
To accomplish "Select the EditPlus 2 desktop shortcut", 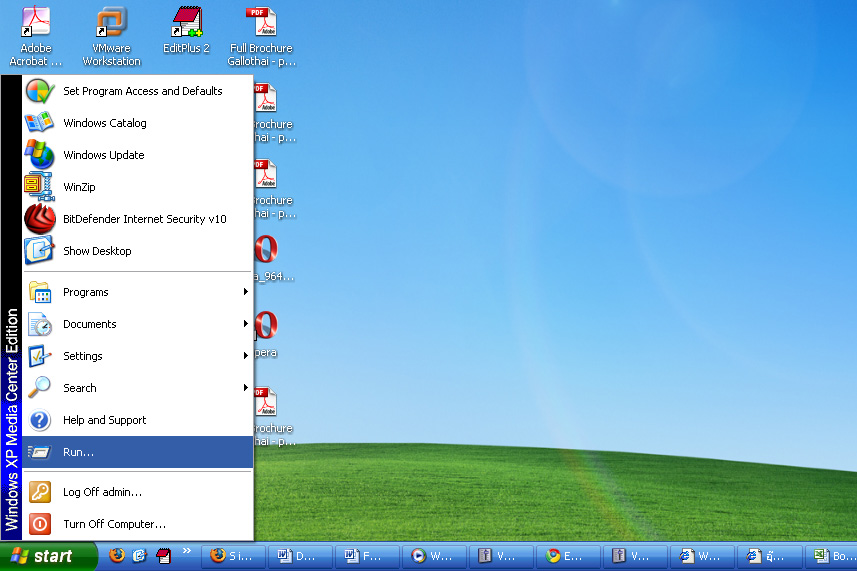I will click(186, 31).
